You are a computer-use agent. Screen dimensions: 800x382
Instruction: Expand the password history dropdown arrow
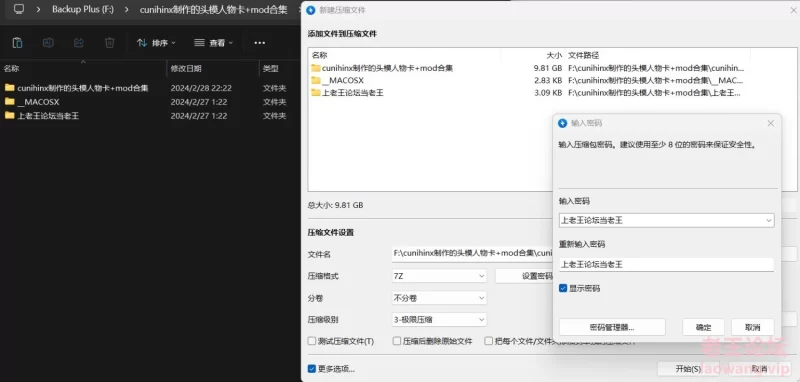click(x=769, y=220)
